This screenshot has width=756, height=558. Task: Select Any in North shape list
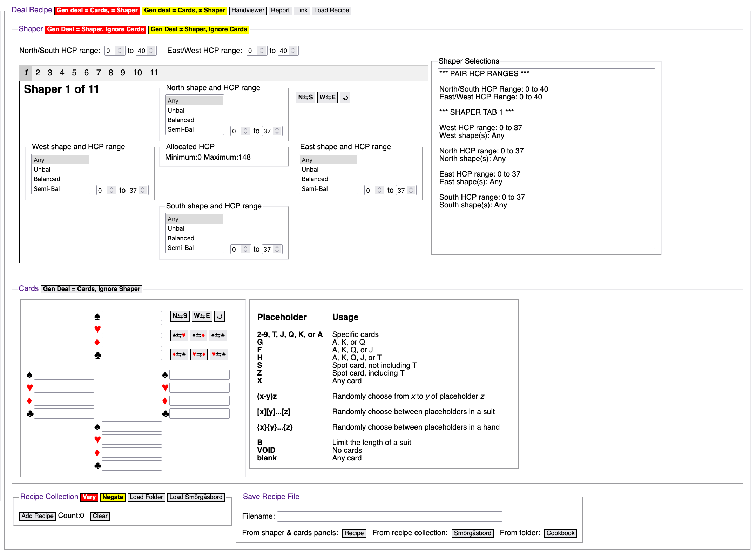[x=195, y=101]
